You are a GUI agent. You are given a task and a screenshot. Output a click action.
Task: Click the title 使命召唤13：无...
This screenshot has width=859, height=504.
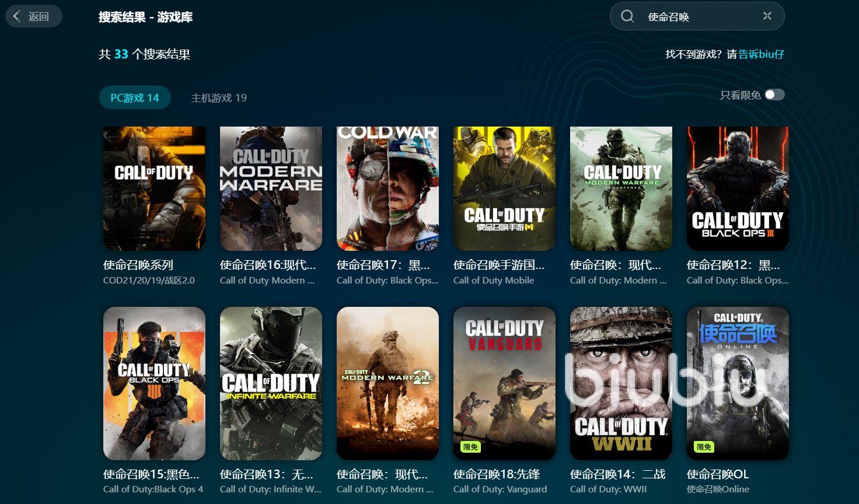[x=267, y=474]
